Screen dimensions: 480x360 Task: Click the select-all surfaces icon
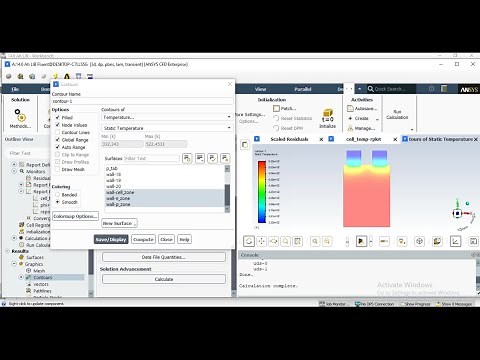point(213,158)
